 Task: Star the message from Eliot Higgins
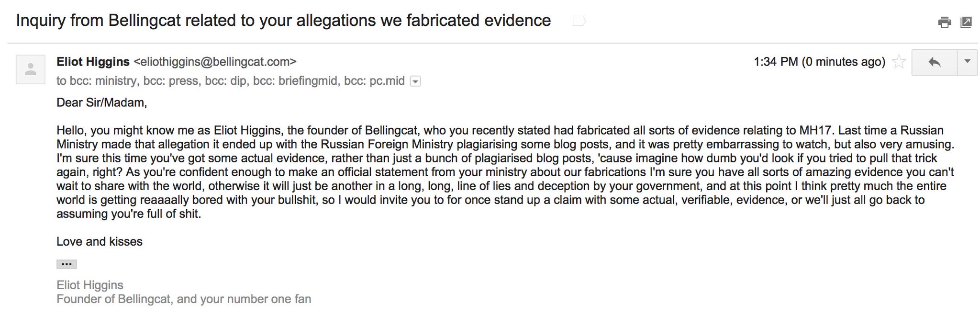(899, 62)
